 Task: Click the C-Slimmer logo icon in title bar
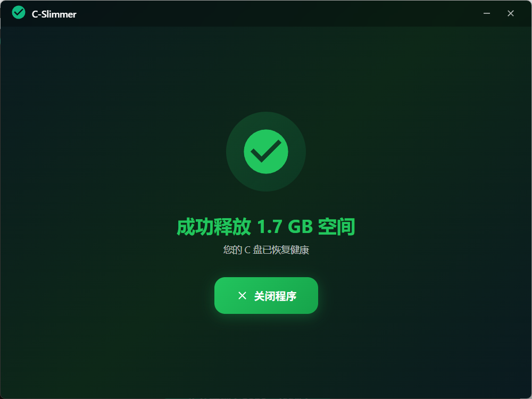click(x=19, y=13)
